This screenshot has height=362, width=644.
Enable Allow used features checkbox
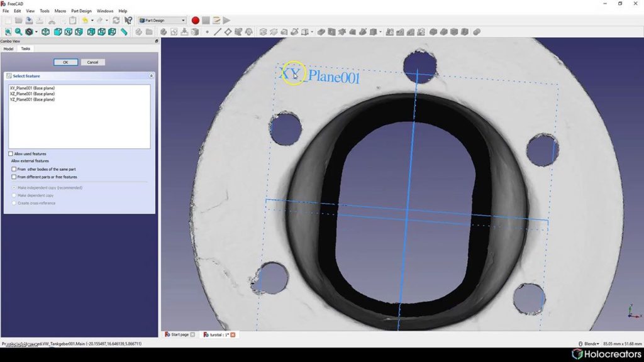tap(11, 154)
